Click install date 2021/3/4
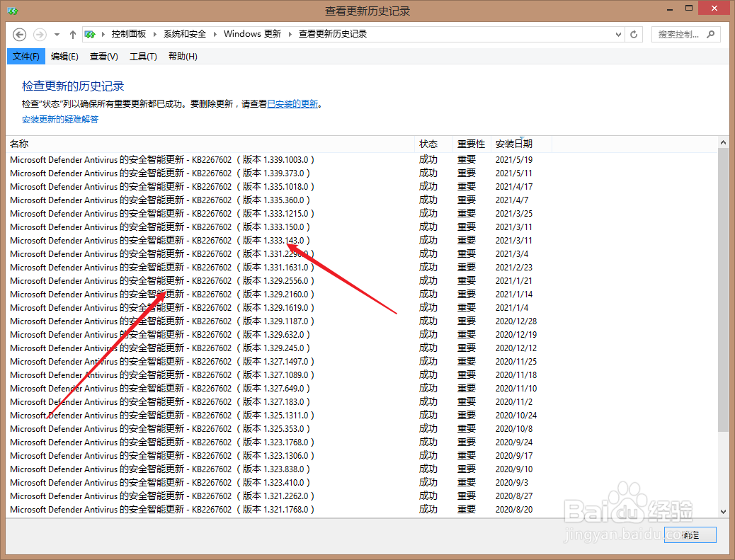Image resolution: width=735 pixels, height=560 pixels. (x=511, y=254)
